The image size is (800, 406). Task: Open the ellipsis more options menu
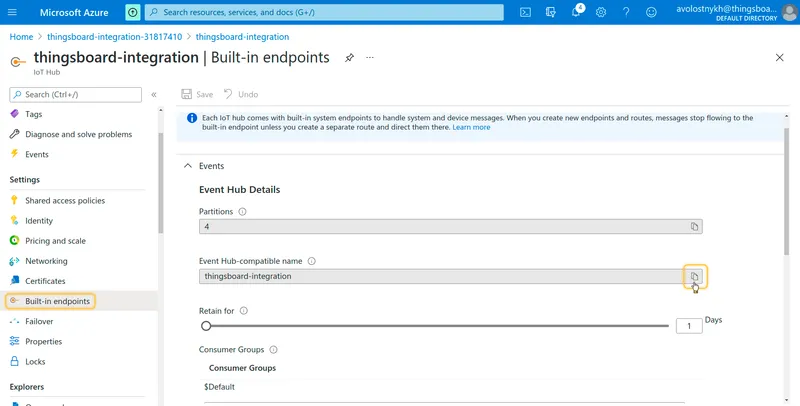(x=370, y=58)
